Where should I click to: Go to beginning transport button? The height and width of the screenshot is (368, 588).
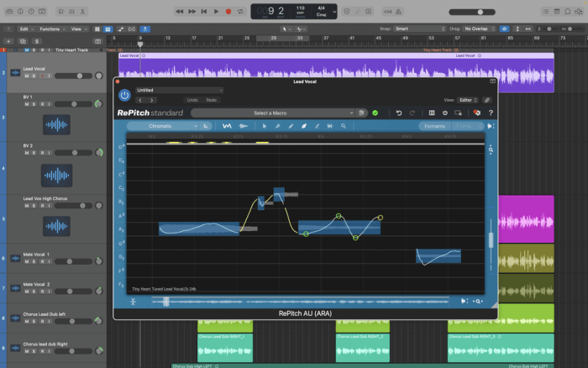coord(204,12)
